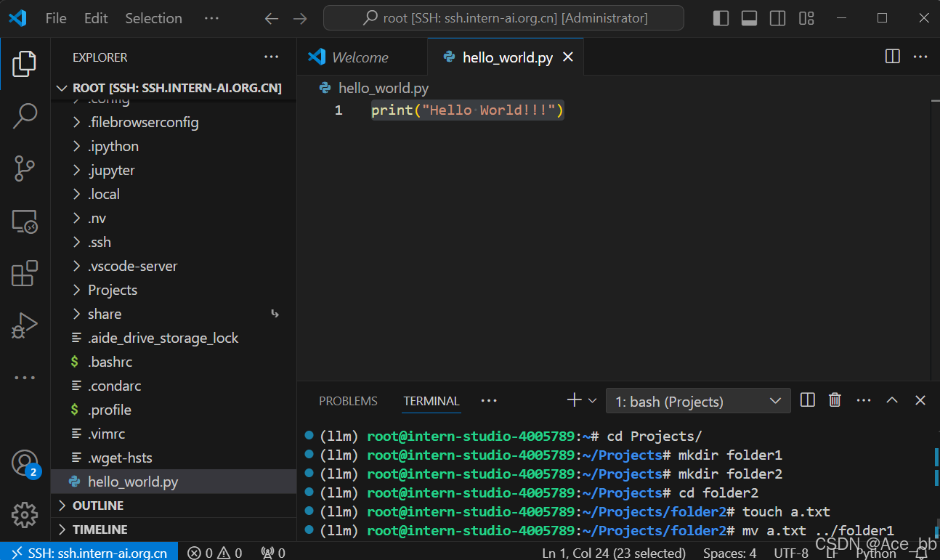940x560 pixels.
Task: Open terminal panel more actions ellipsis
Action: pyautogui.click(x=863, y=399)
